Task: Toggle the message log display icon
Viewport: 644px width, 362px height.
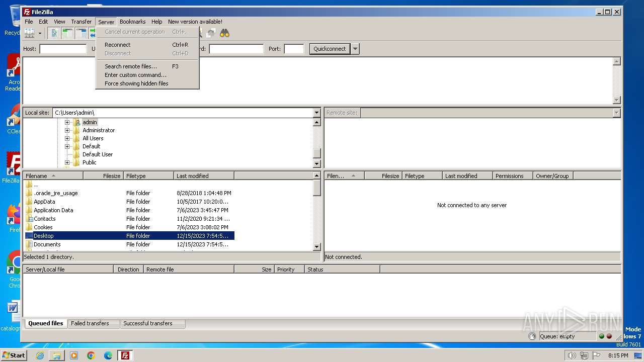Action: tap(54, 33)
